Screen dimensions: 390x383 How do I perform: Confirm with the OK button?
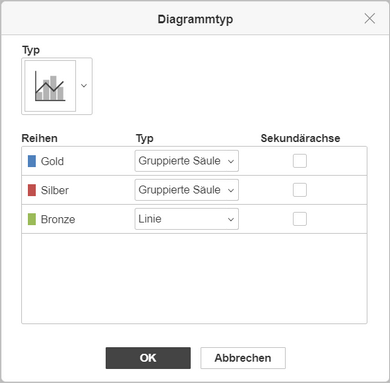click(148, 358)
